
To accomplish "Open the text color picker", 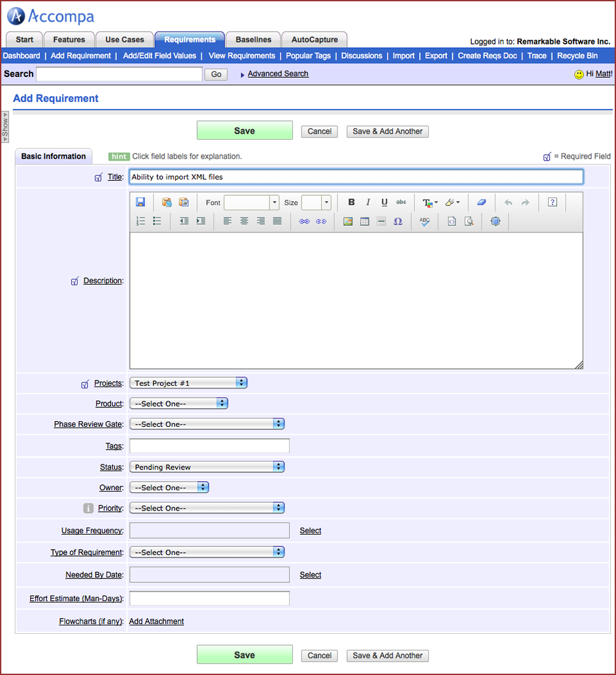I will coord(429,202).
